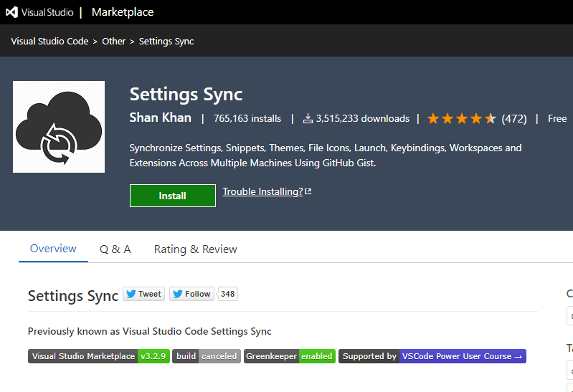Click the 348 followers count
This screenshot has height=392, width=573.
pos(227,294)
